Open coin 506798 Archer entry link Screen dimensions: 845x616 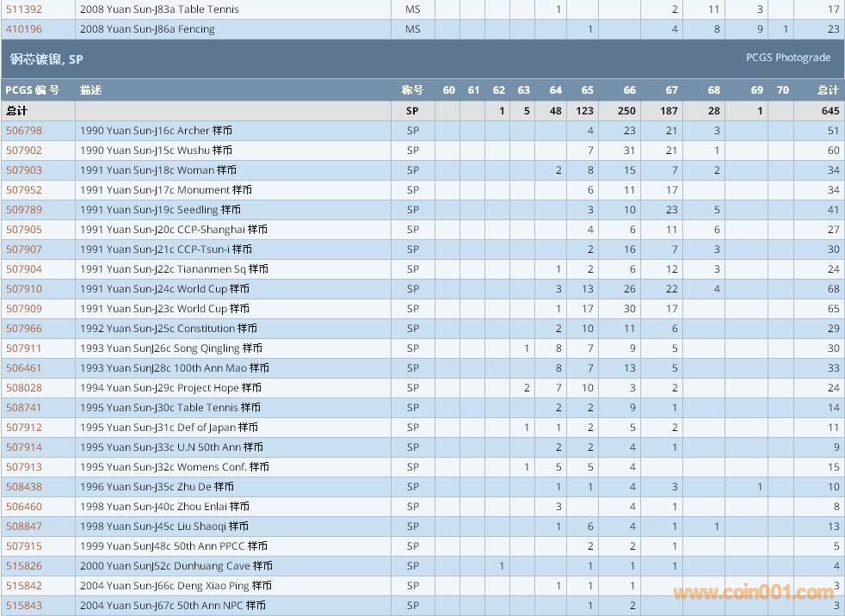pos(23,131)
